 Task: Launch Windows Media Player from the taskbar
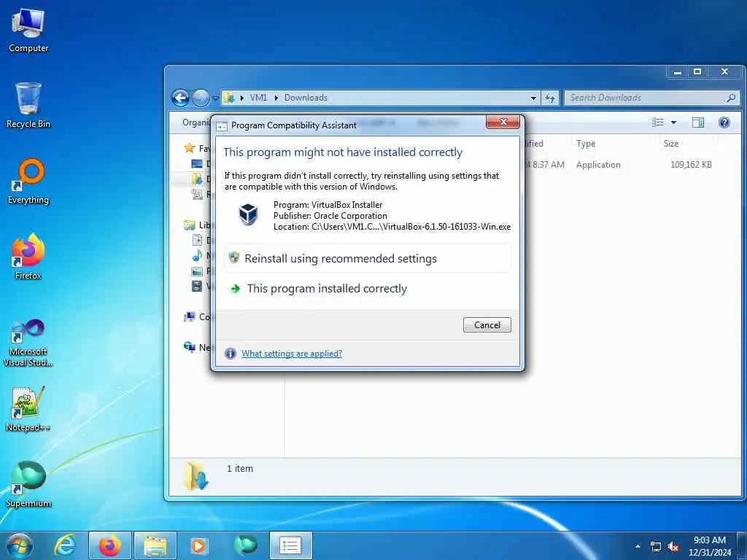coord(199,545)
